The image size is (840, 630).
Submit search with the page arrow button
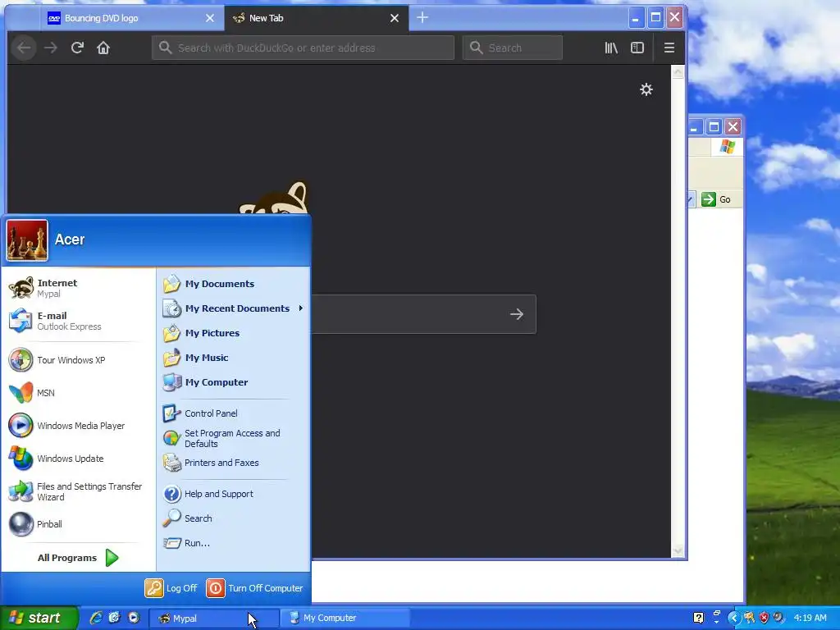tap(517, 314)
